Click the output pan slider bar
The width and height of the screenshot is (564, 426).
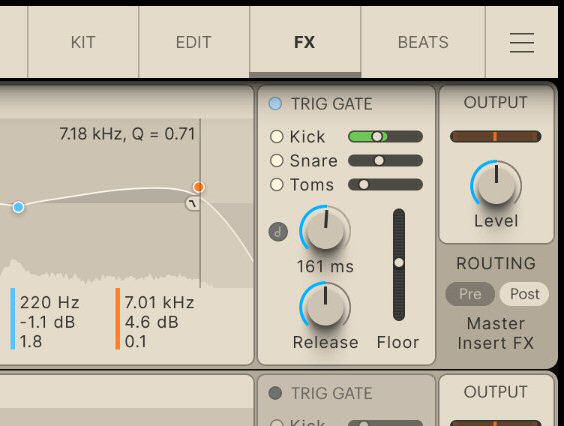click(495, 137)
